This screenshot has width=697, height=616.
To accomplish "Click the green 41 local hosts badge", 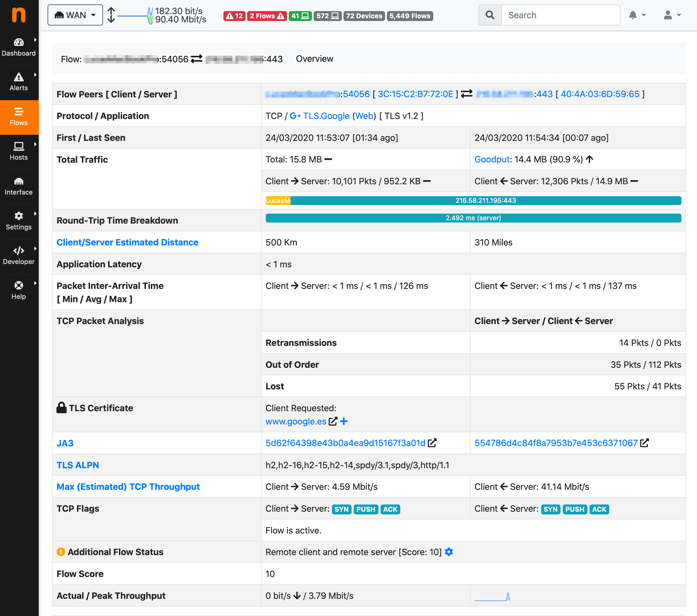I will point(300,16).
